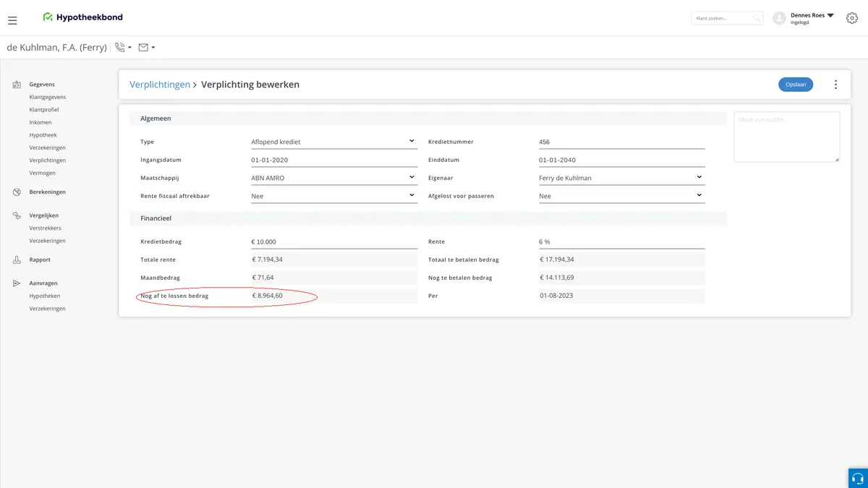Image resolution: width=868 pixels, height=488 pixels.
Task: Open the hamburger navigation menu
Action: tap(12, 20)
